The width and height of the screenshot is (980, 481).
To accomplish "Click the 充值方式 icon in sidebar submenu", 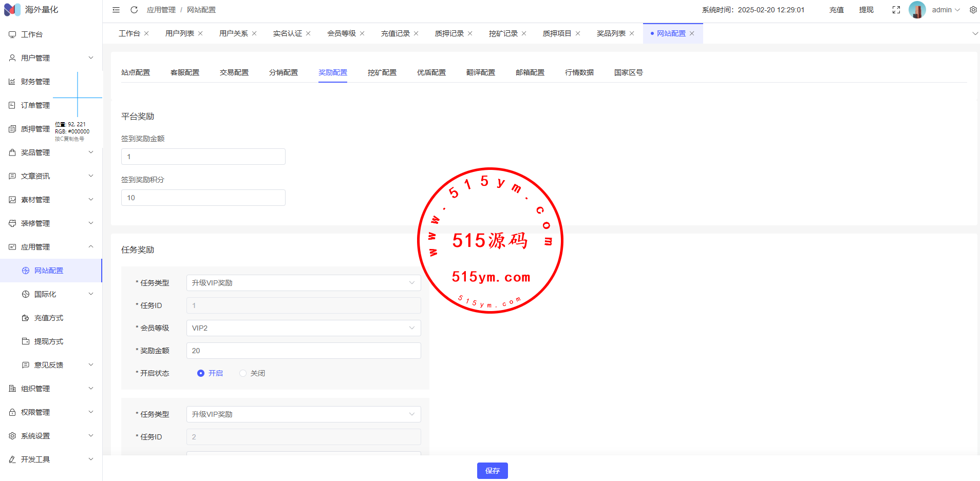I will 26,318.
